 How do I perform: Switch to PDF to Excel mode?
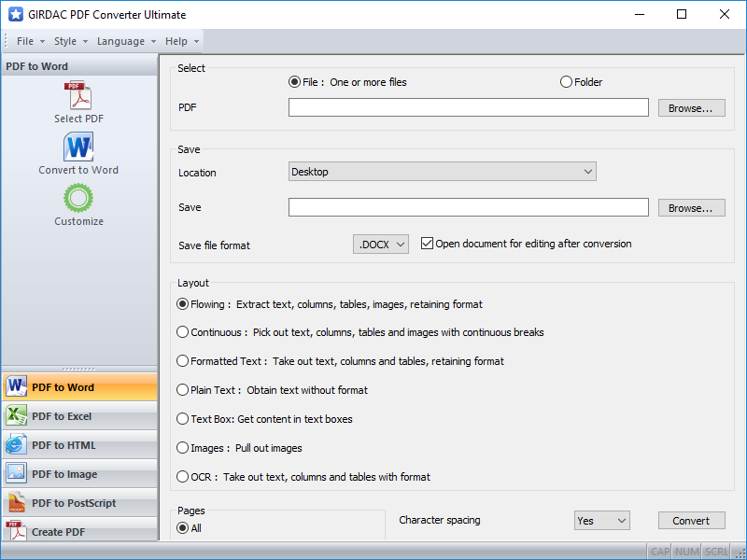(x=79, y=415)
